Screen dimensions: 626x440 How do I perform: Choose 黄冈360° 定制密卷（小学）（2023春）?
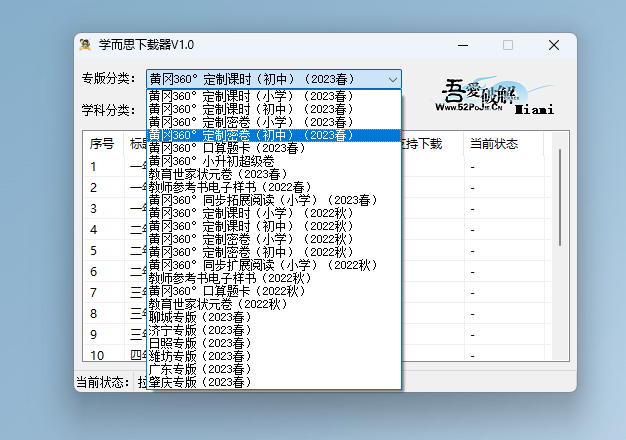pos(274,122)
